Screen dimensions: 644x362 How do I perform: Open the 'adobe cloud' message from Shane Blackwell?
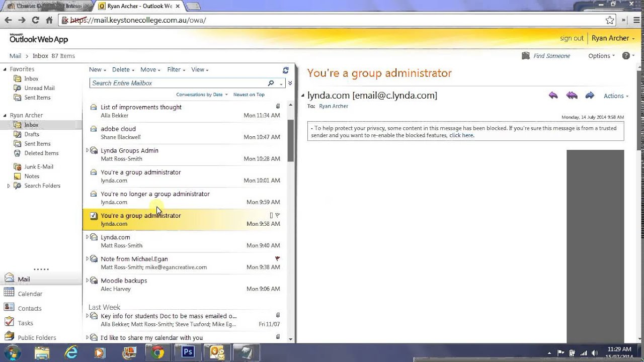185,133
